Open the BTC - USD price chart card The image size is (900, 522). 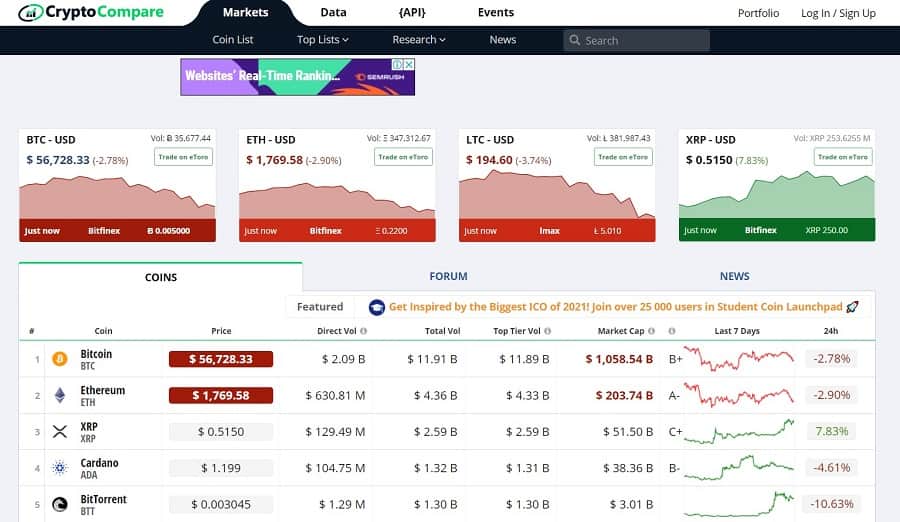click(118, 185)
